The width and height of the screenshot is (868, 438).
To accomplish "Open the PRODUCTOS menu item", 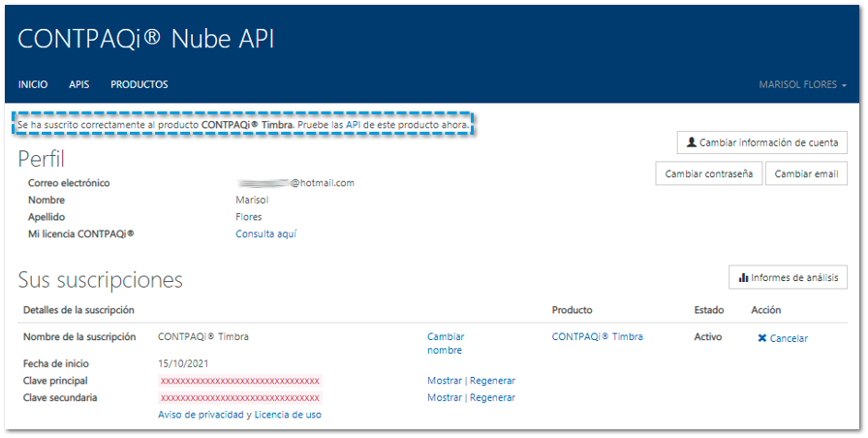I will pos(139,85).
